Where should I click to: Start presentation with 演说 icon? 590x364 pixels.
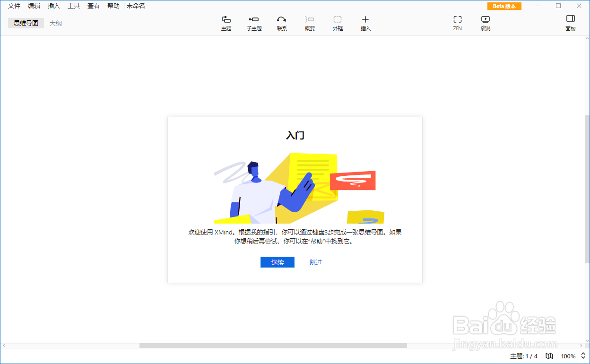486,23
